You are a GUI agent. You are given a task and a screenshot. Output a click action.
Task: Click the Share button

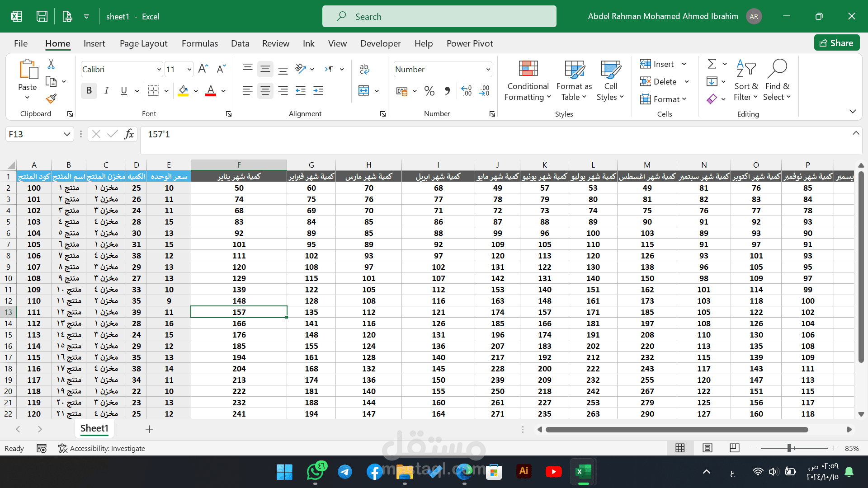pos(837,43)
